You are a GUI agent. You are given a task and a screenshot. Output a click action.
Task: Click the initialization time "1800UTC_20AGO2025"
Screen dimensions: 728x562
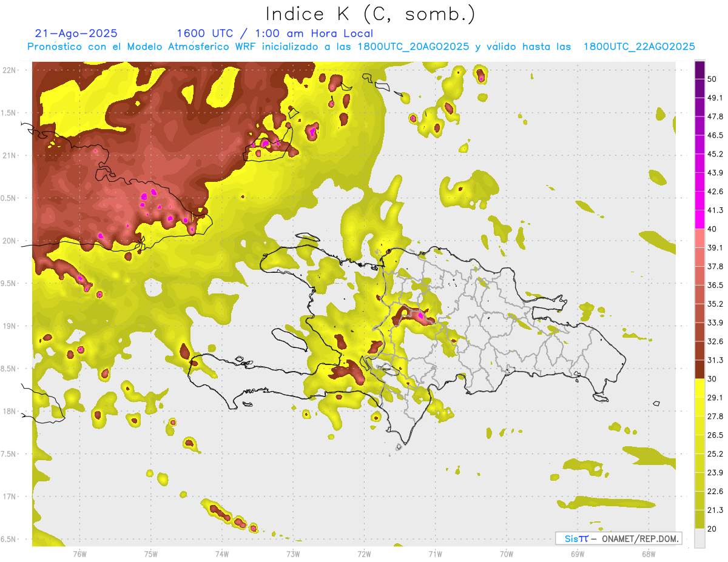(x=413, y=47)
